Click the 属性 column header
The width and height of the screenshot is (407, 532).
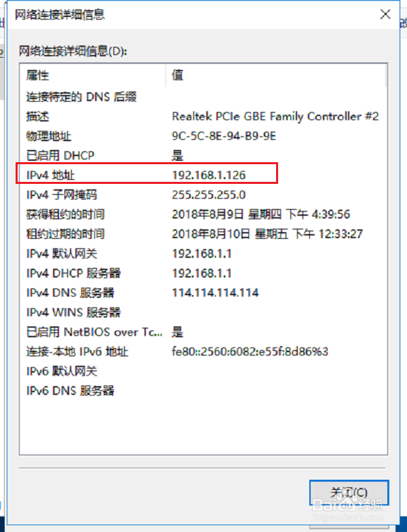click(x=93, y=75)
